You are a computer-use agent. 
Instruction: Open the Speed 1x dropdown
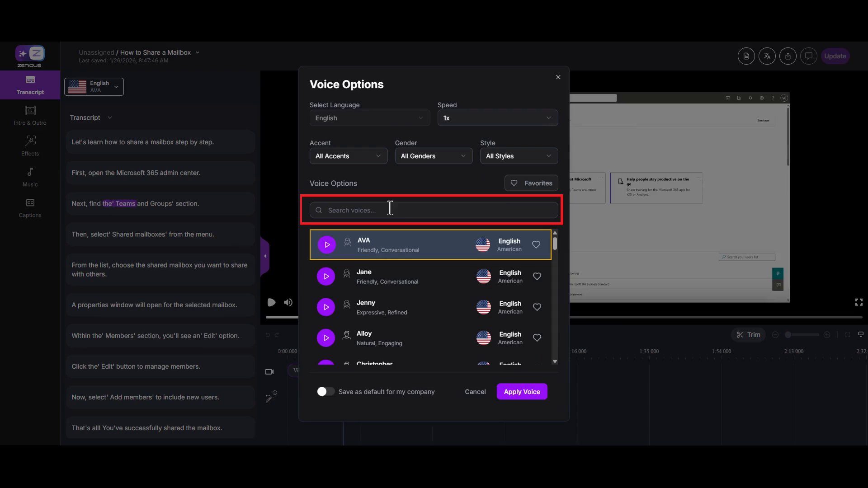497,118
